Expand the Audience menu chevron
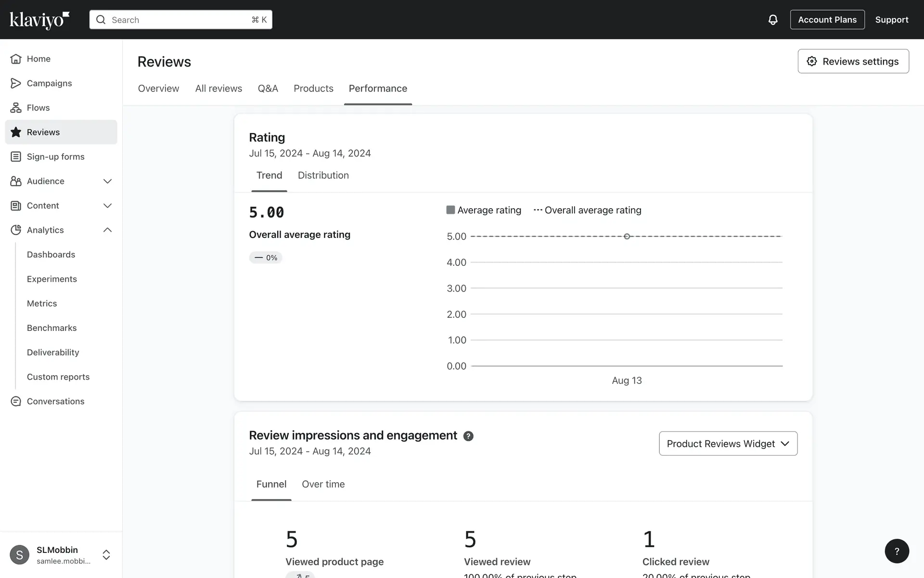 pos(107,181)
